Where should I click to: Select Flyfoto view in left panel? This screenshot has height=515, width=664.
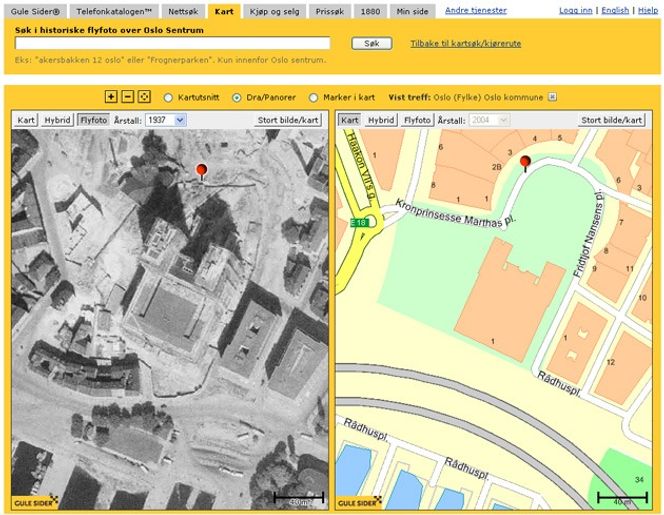(x=94, y=120)
